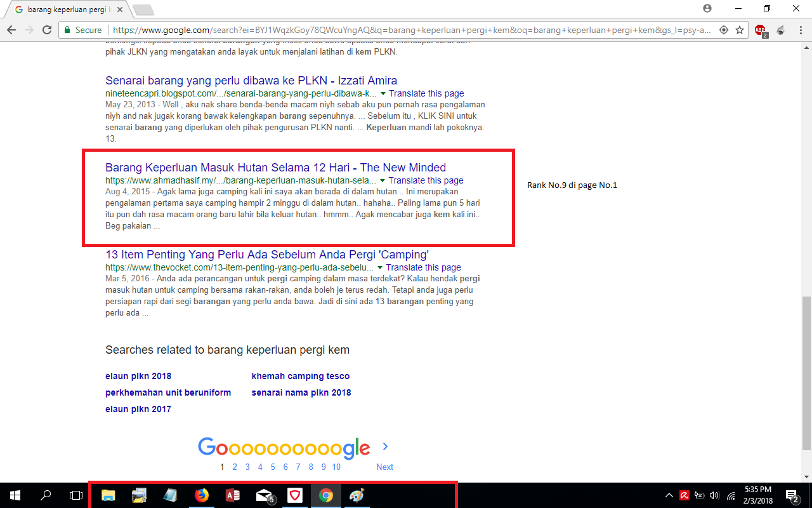Viewport: 812px width, 508px height.
Task: Go to results page 10
Action: click(x=336, y=467)
